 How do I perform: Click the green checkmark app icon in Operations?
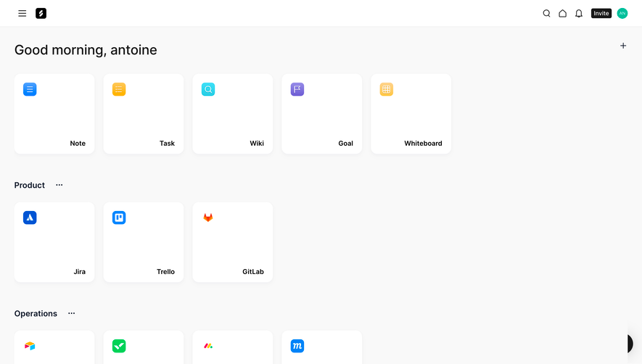(119, 346)
